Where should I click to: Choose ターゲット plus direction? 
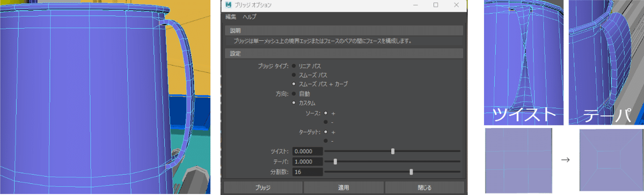coord(326,132)
